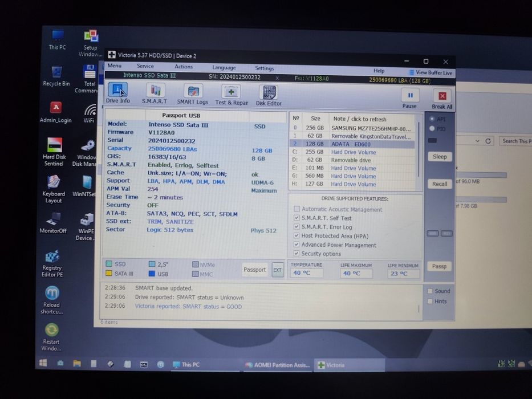The height and width of the screenshot is (399, 532).
Task: Open the Menu menu
Action: point(115,66)
